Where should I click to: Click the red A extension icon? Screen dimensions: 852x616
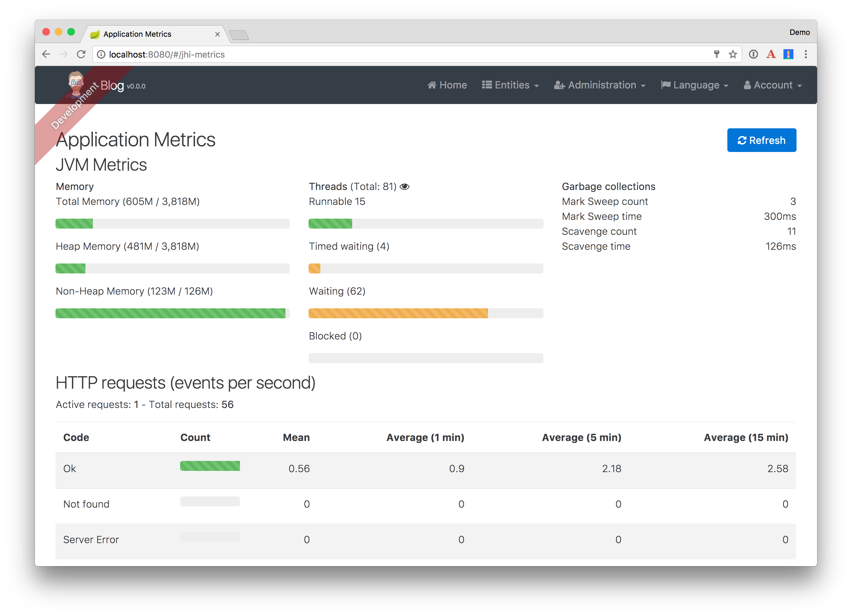pyautogui.click(x=771, y=54)
